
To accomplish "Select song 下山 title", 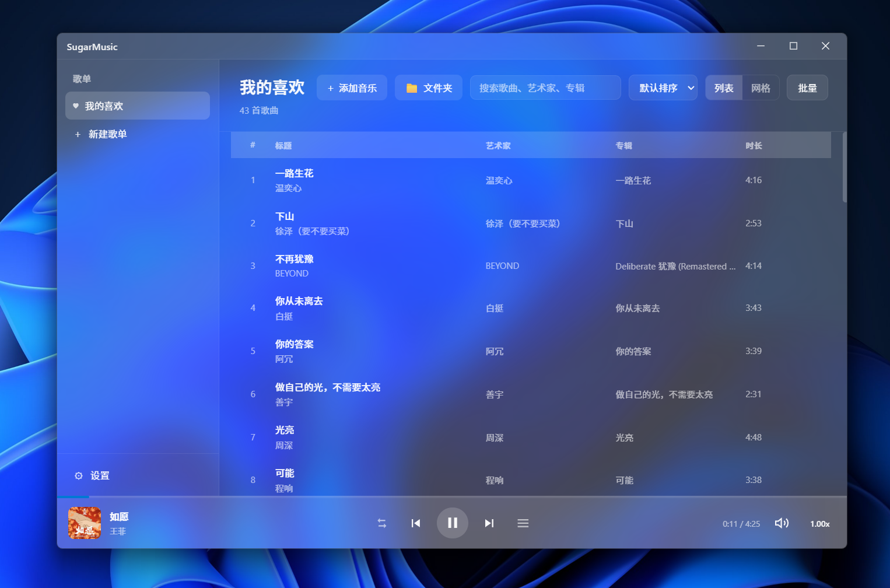I will click(x=285, y=216).
